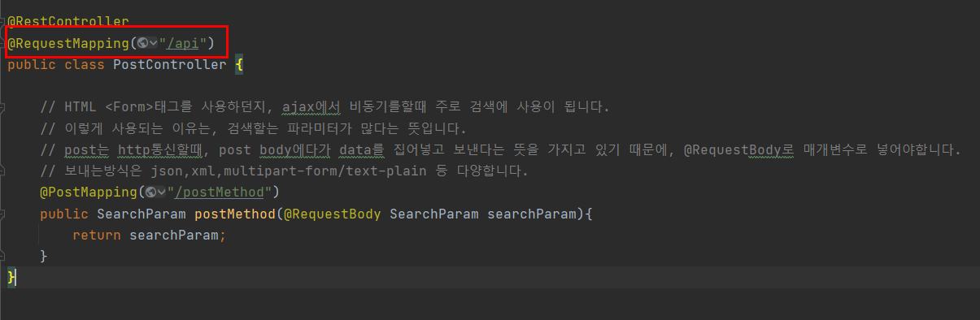Click the globe URL icon in @RequestMapping
980x320 pixels.
pyautogui.click(x=142, y=43)
